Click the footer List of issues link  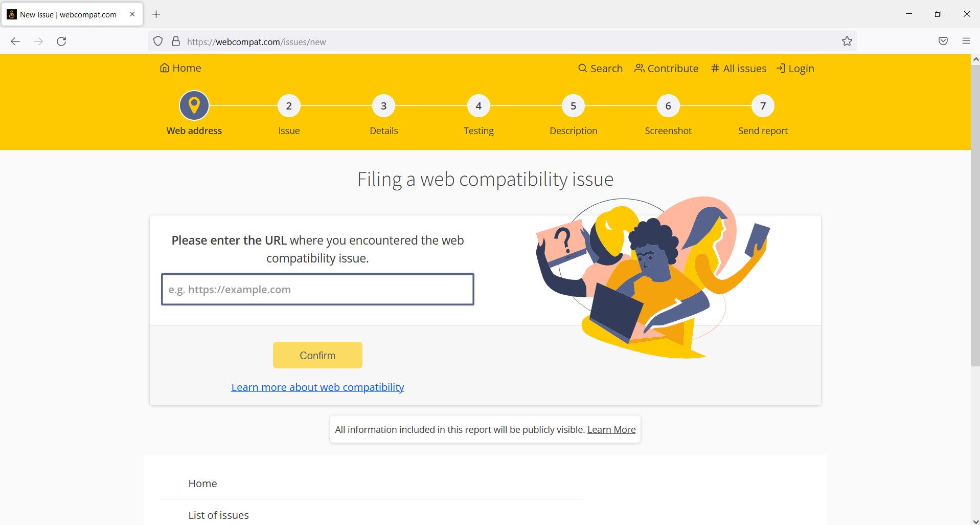(218, 515)
